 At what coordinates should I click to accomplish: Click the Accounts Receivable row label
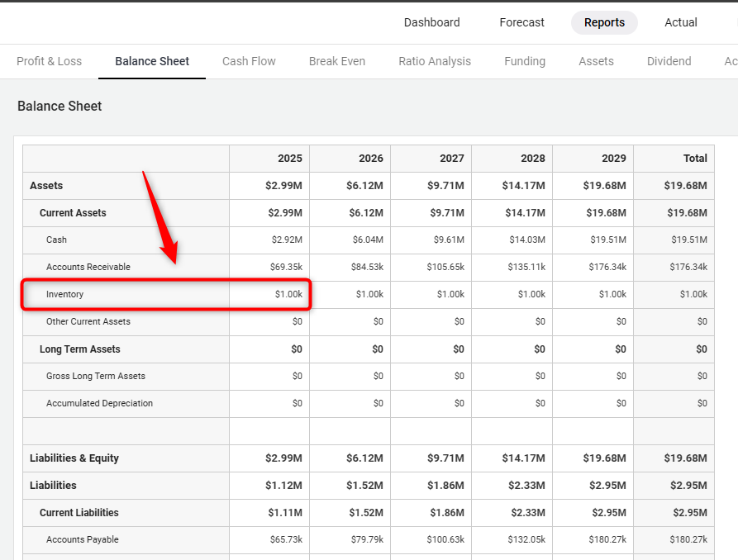click(x=88, y=267)
